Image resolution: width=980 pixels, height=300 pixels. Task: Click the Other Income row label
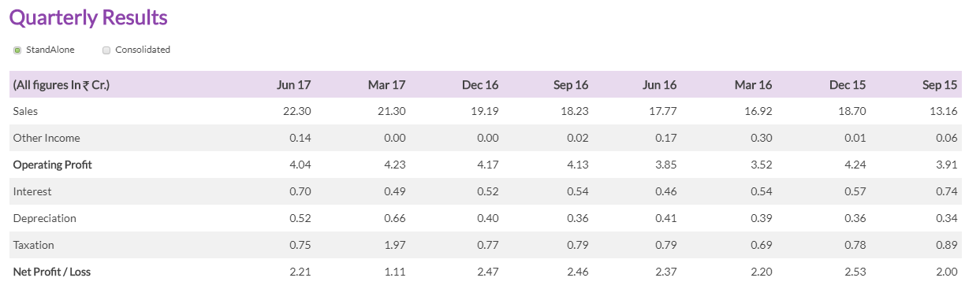47,138
